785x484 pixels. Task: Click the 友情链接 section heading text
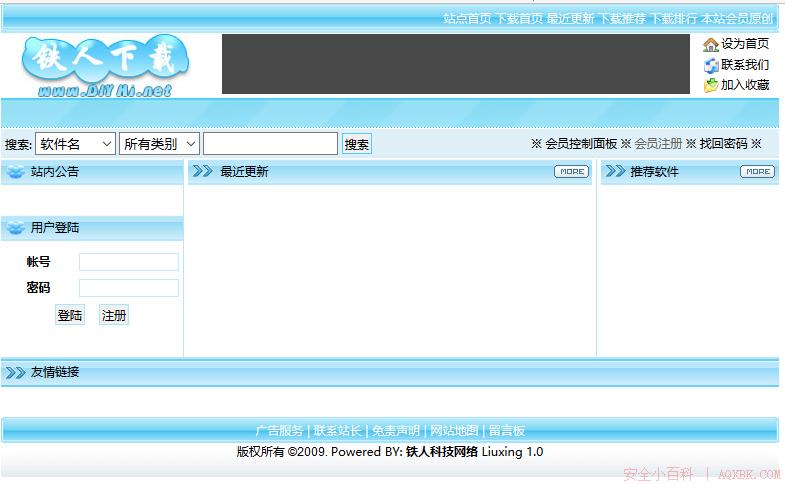coord(55,372)
